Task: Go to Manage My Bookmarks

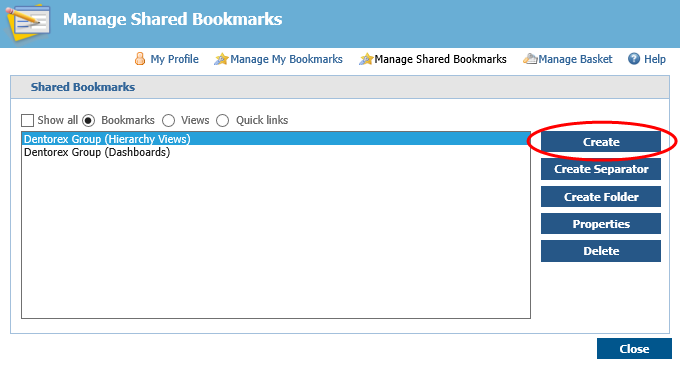Action: [x=286, y=59]
